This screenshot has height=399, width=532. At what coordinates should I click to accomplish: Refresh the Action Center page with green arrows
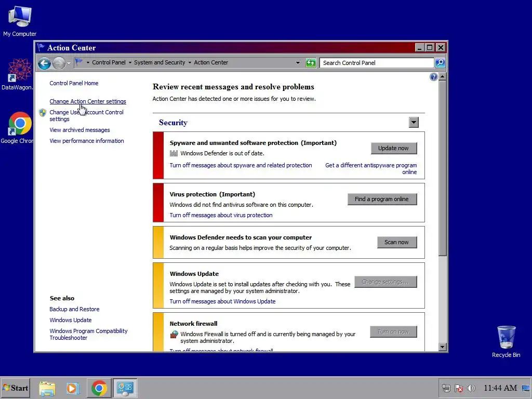tap(311, 63)
